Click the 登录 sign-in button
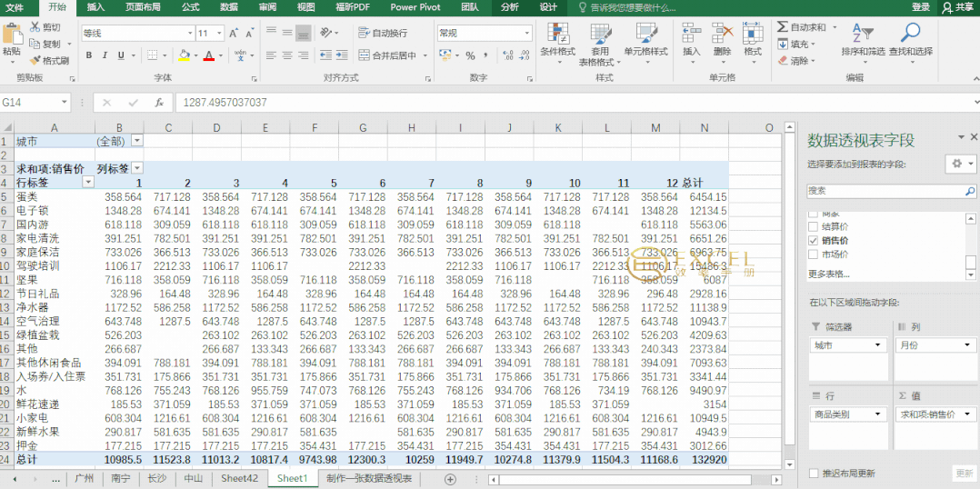Viewport: 980px width, 489px height. coord(921,7)
